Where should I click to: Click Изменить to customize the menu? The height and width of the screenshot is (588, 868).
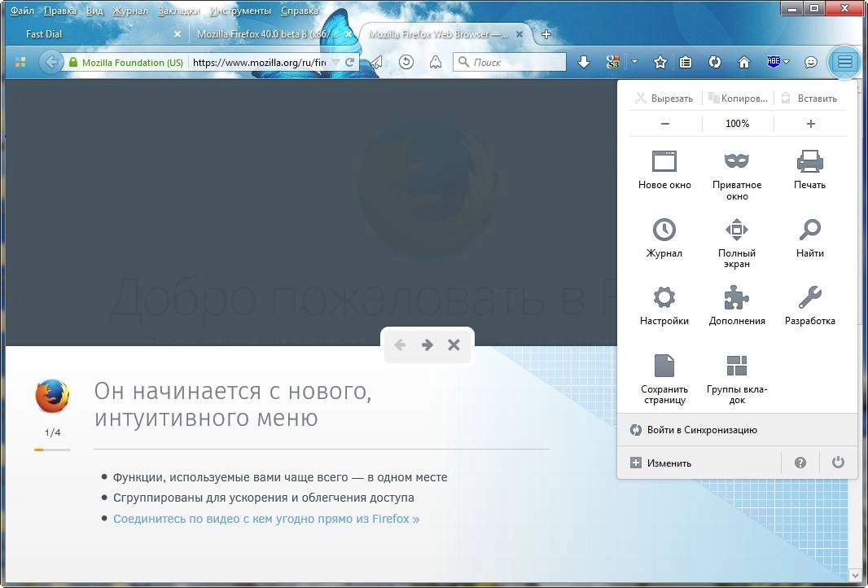[699, 463]
